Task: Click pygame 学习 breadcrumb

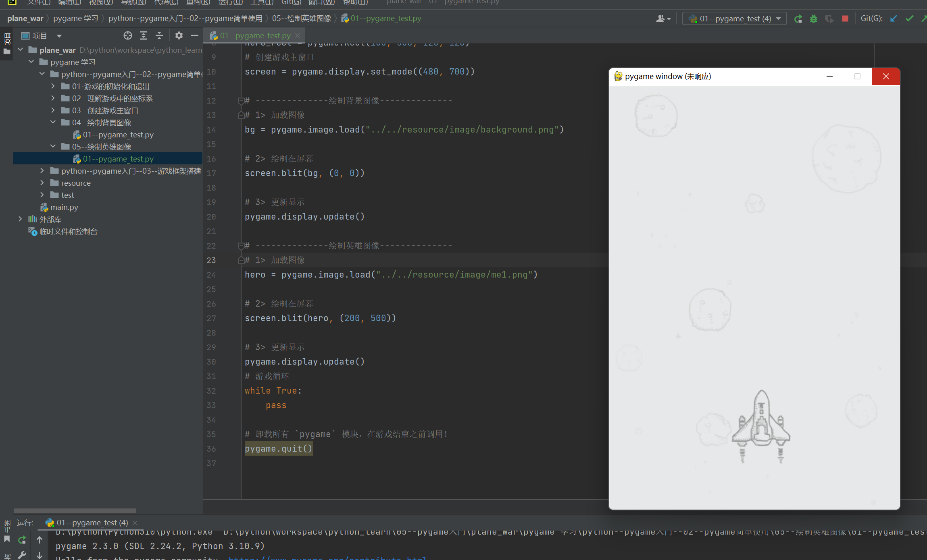Action: (x=76, y=19)
